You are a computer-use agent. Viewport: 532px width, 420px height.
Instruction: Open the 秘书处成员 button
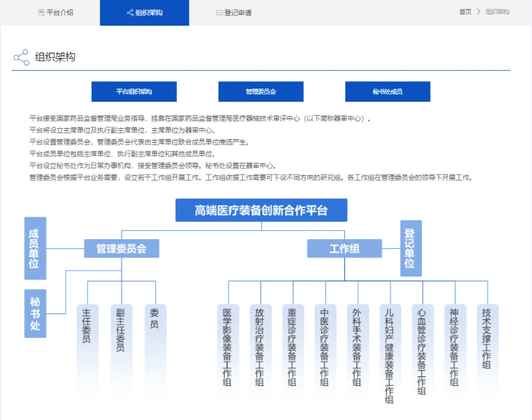click(388, 91)
